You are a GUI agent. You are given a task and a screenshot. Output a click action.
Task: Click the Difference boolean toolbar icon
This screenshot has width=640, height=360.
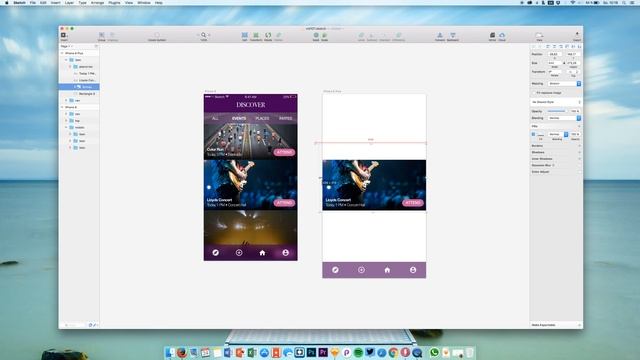pos(398,36)
